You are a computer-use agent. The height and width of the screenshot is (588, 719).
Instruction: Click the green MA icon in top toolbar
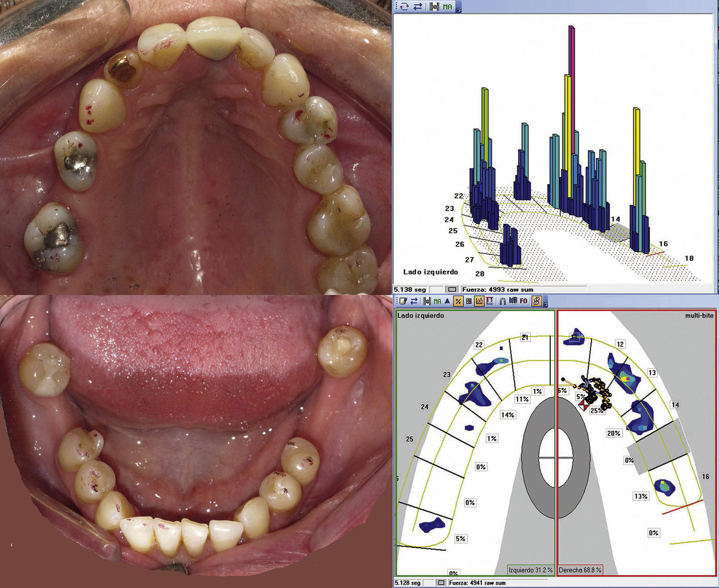(447, 7)
